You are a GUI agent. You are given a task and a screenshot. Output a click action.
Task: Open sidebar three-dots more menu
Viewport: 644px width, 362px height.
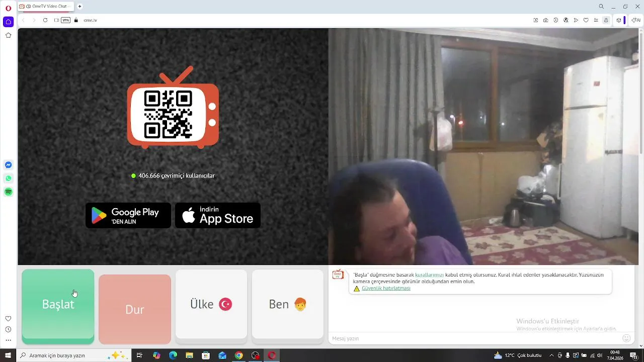[x=8, y=340]
